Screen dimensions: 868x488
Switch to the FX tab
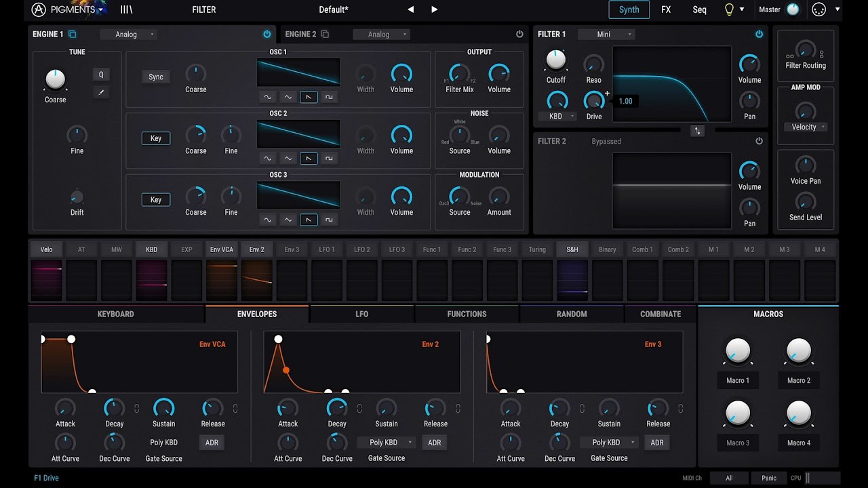(666, 9)
